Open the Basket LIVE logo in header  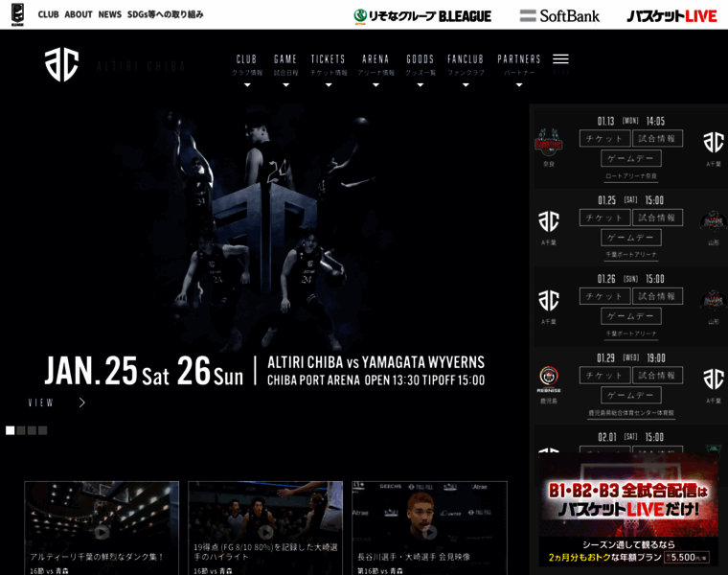pyautogui.click(x=671, y=16)
